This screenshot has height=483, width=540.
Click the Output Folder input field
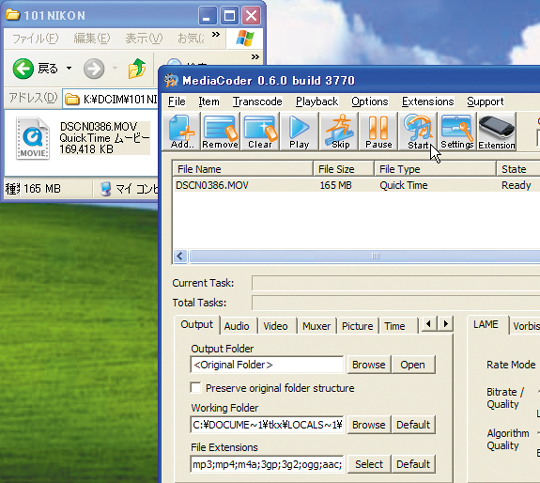click(267, 364)
